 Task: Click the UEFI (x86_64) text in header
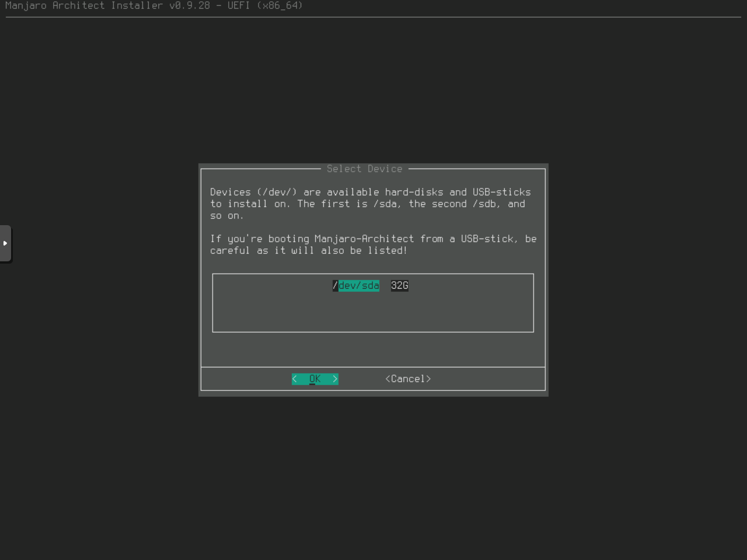click(x=265, y=5)
